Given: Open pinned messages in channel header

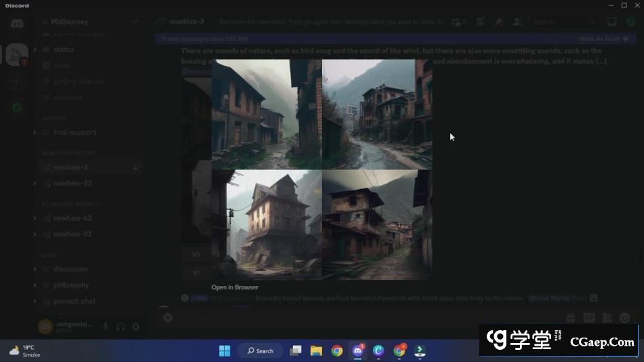Looking at the screenshot, I should (x=499, y=22).
